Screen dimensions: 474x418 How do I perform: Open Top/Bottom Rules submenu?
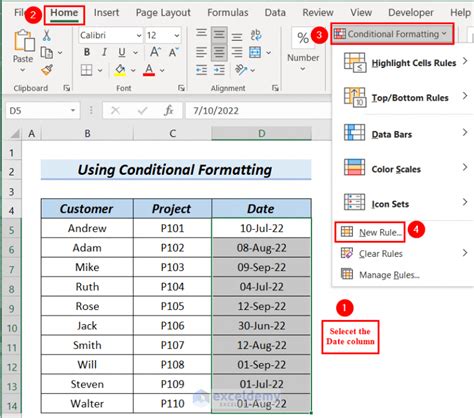[405, 97]
